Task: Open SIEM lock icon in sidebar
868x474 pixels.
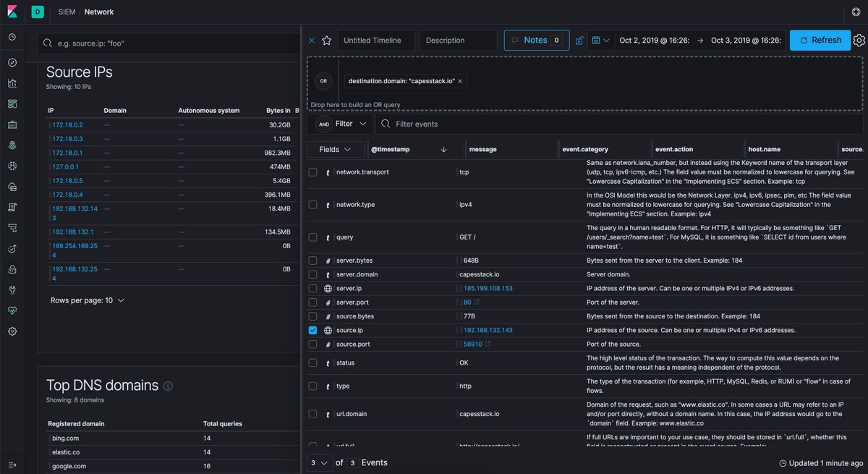Action: pyautogui.click(x=12, y=269)
